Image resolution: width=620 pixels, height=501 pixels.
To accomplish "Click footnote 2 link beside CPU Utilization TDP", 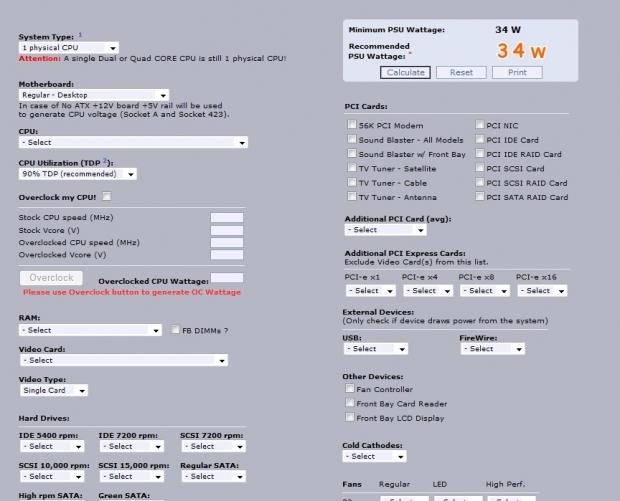I will (105, 161).
